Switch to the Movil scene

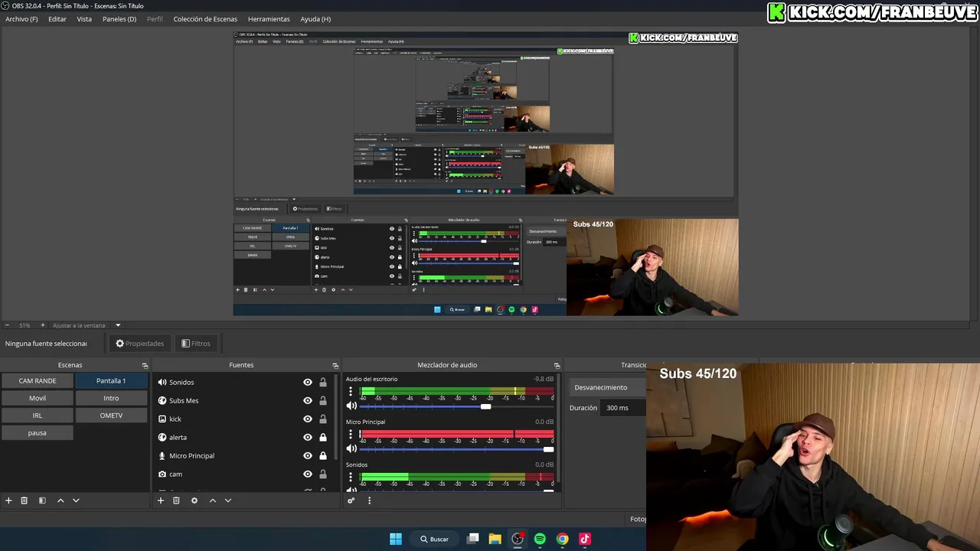coord(38,398)
